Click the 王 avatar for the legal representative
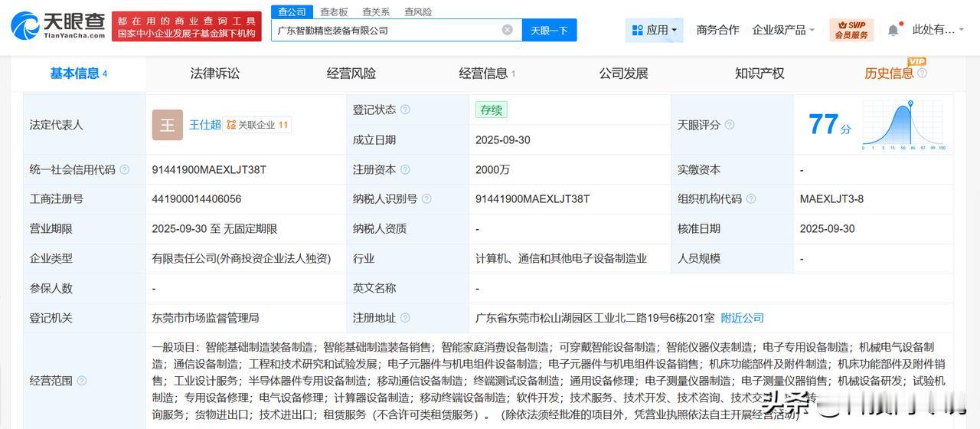 tap(167, 125)
